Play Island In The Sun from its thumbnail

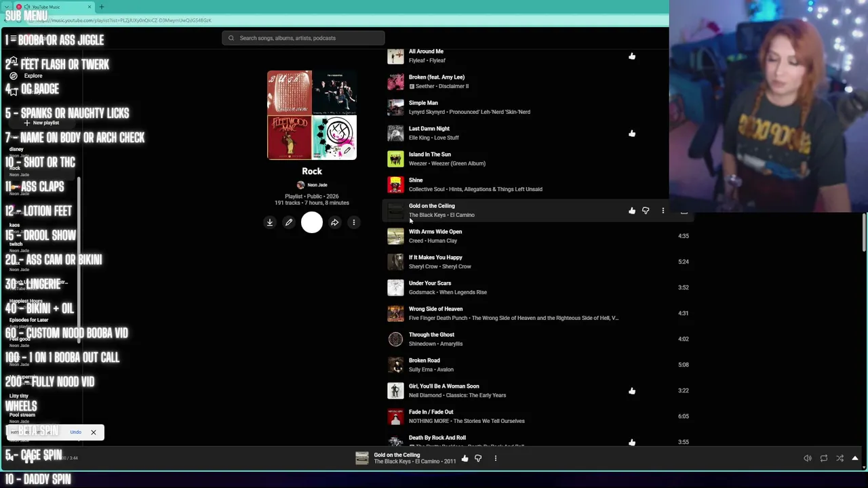(x=395, y=159)
